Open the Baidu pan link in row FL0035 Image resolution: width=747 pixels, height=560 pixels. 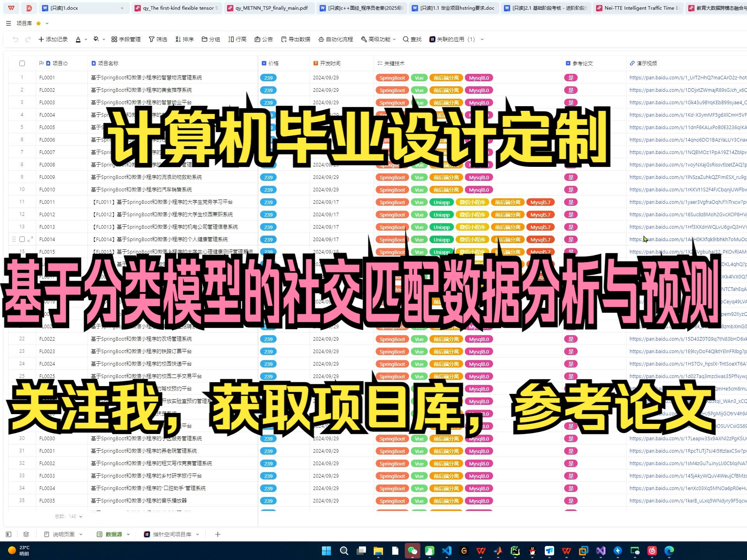pyautogui.click(x=688, y=501)
